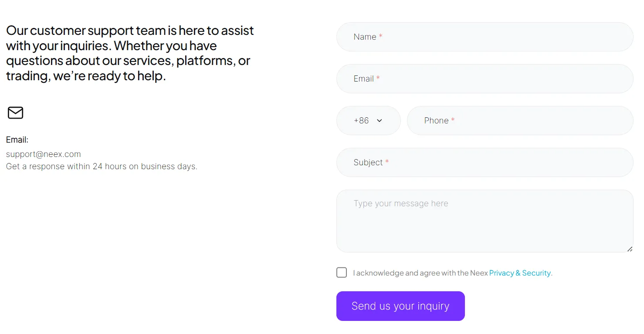The height and width of the screenshot is (334, 644).
Task: Click the red asterisk after the Name label
Action: pyautogui.click(x=380, y=36)
